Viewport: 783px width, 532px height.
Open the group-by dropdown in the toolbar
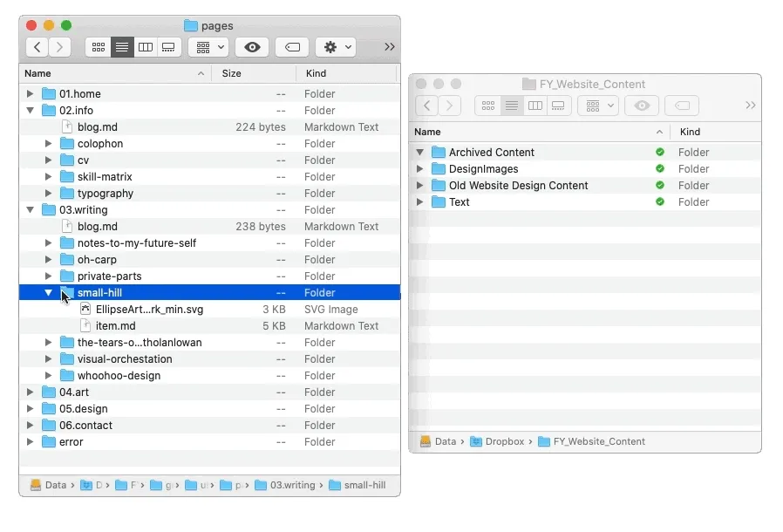(x=208, y=47)
